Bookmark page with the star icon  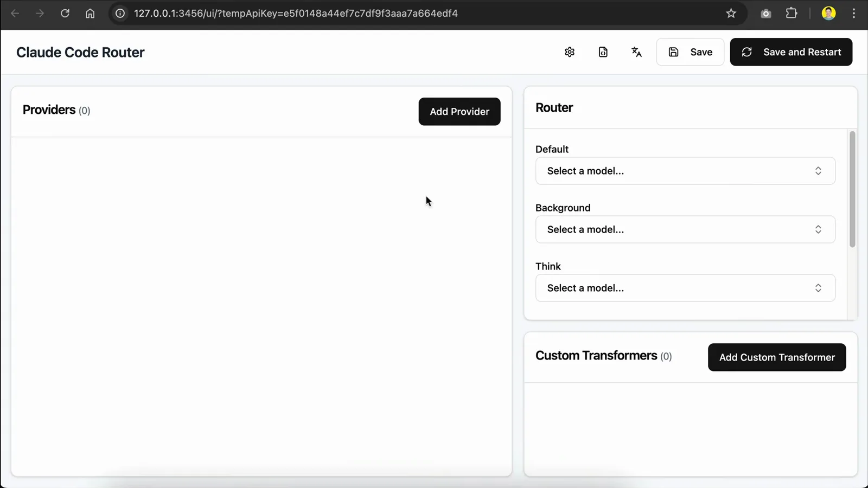point(731,13)
